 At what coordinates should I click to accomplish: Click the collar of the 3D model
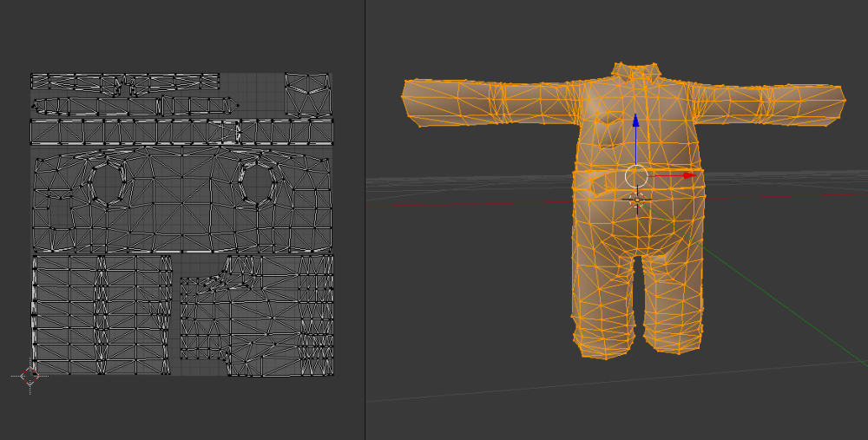(636, 73)
